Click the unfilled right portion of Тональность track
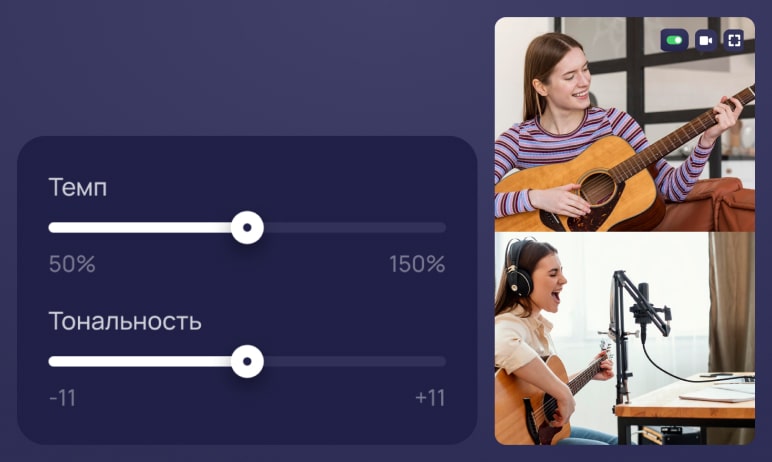Image resolution: width=772 pixels, height=462 pixels. [x=354, y=362]
